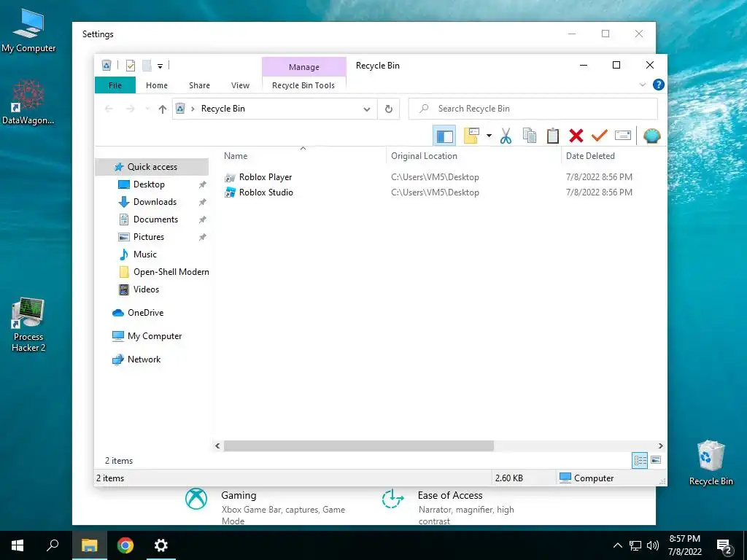Expand the address bar root chevron
Viewport: 747px width, 560px height.
click(x=193, y=109)
